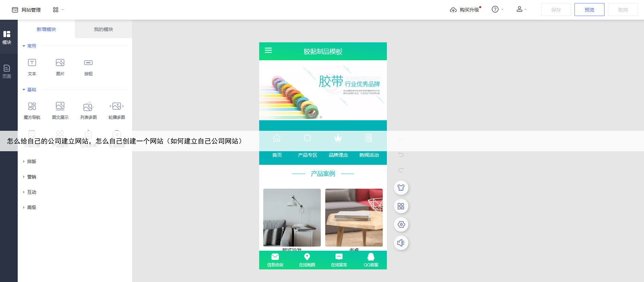Image resolution: width=644 pixels, height=282 pixels.
Task: Expand the 高级 module category
Action: [x=31, y=207]
